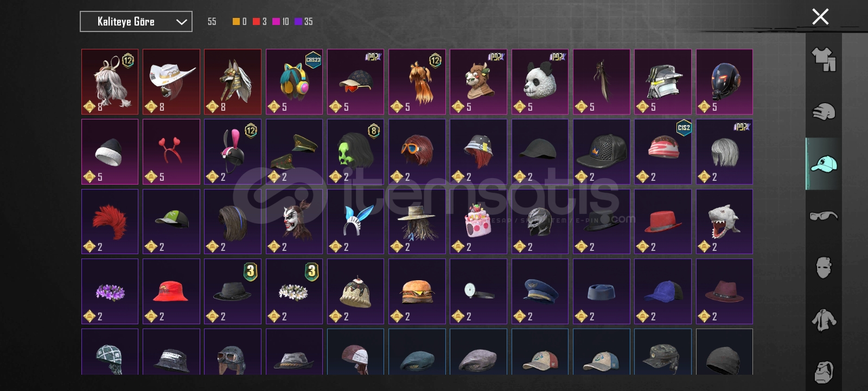This screenshot has height=391, width=868.
Task: Select the helmet category icon in sidebar
Action: 824,111
